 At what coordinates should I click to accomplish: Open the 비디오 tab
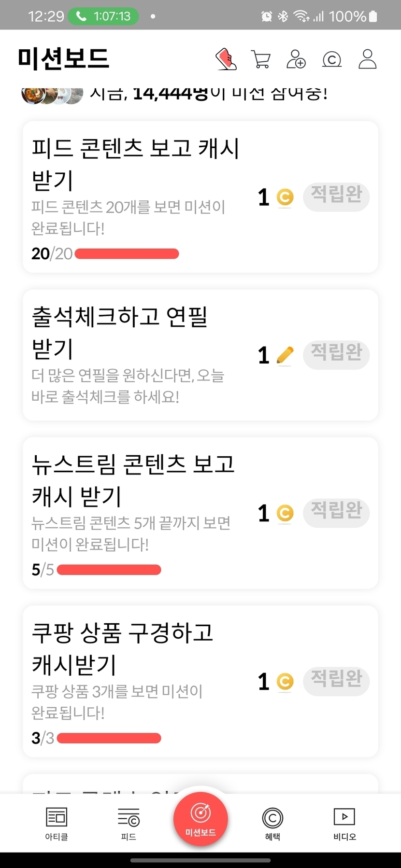pos(344,824)
